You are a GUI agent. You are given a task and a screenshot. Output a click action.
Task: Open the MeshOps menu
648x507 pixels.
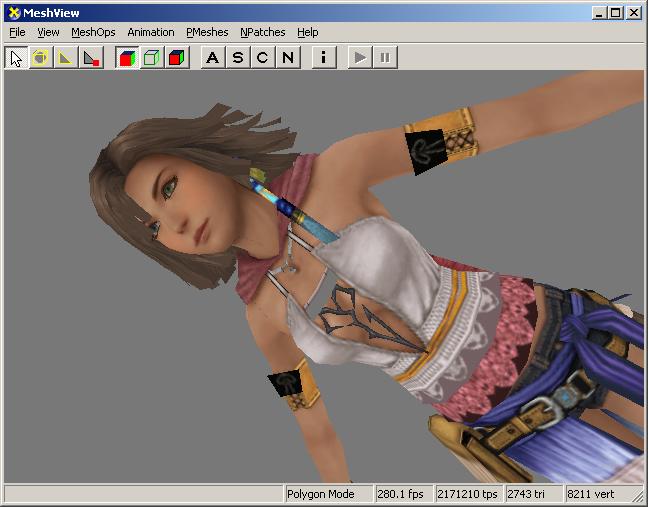[x=93, y=32]
